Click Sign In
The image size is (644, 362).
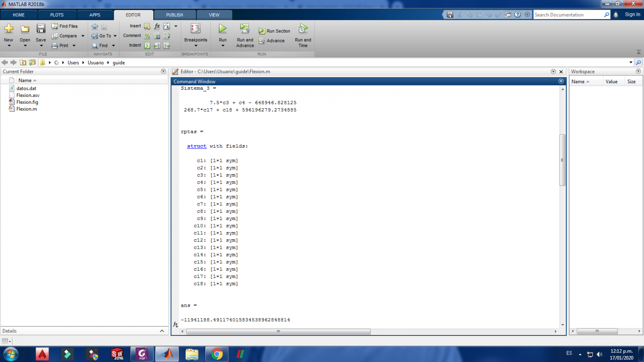pyautogui.click(x=632, y=15)
